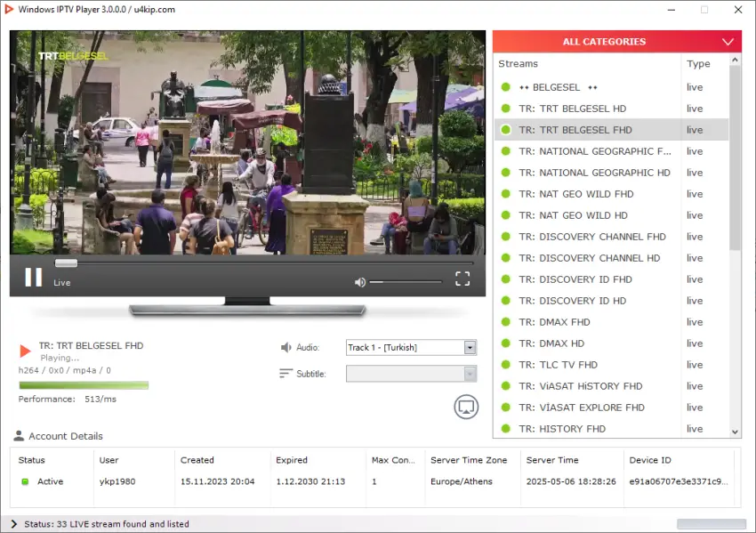This screenshot has width=756, height=533.
Task: Click green dot next to NAT GEO WILD FHD
Action: point(505,193)
